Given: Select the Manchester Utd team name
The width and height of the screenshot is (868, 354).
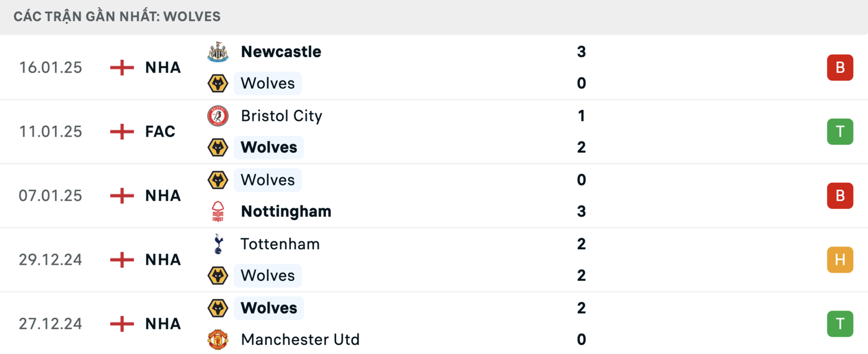Looking at the screenshot, I should tap(300, 339).
